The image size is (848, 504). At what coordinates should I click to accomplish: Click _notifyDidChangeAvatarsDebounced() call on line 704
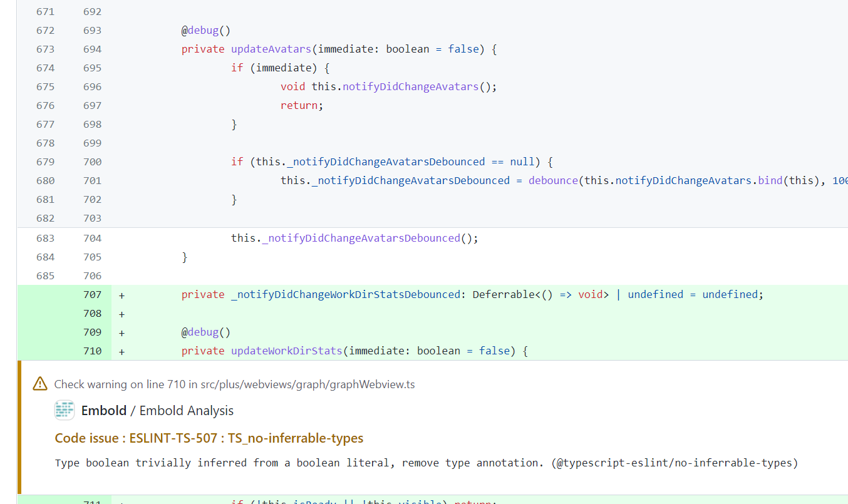click(x=370, y=238)
